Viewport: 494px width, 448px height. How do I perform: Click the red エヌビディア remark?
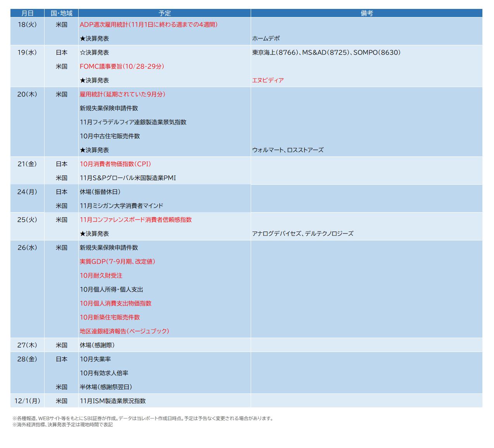268,80
